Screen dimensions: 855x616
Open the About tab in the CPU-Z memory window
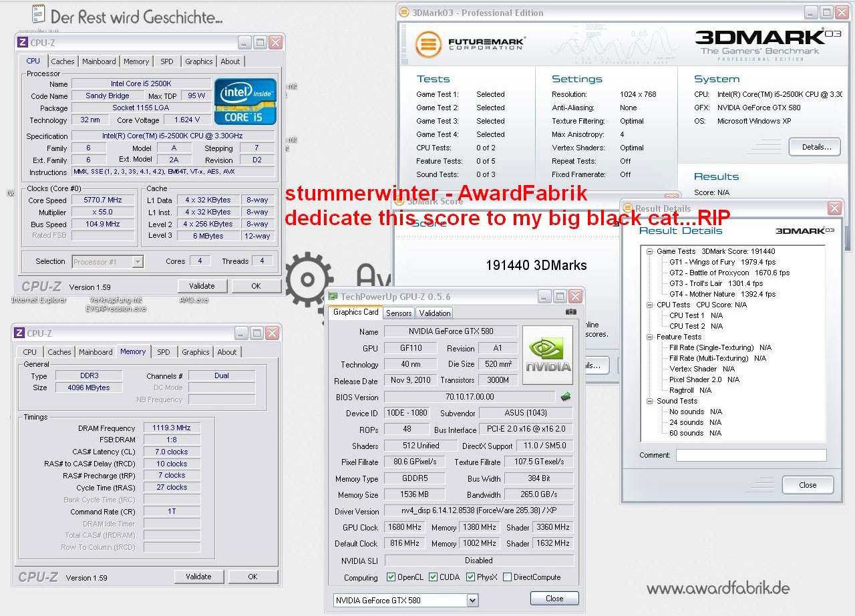click(227, 352)
